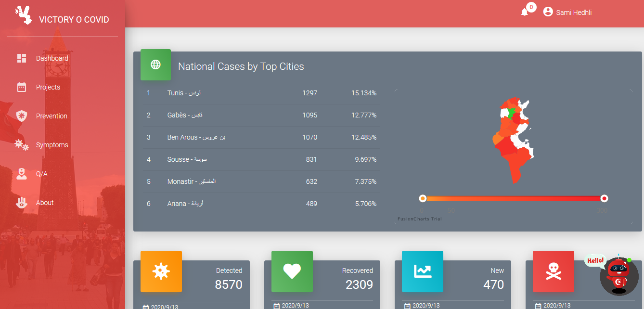Click the 632 cases value
This screenshot has height=309, width=644.
(311, 181)
